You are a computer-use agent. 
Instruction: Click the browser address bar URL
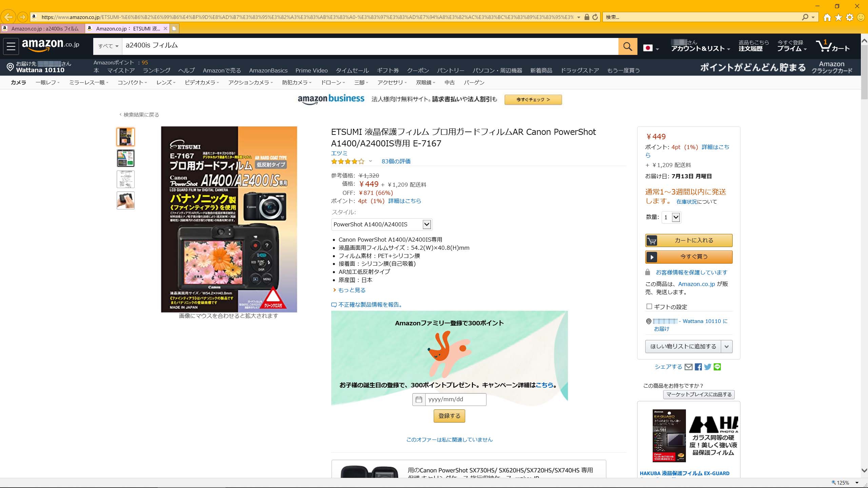click(x=307, y=17)
